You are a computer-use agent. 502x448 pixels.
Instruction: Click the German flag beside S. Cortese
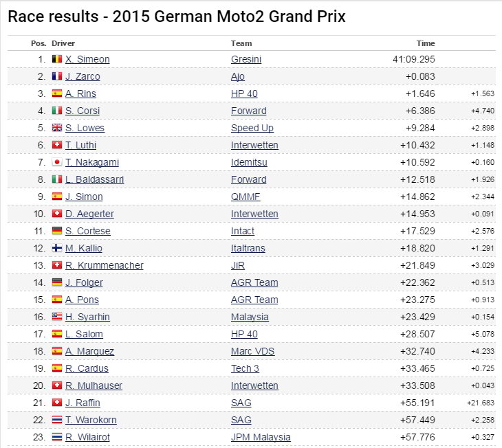pyautogui.click(x=57, y=232)
